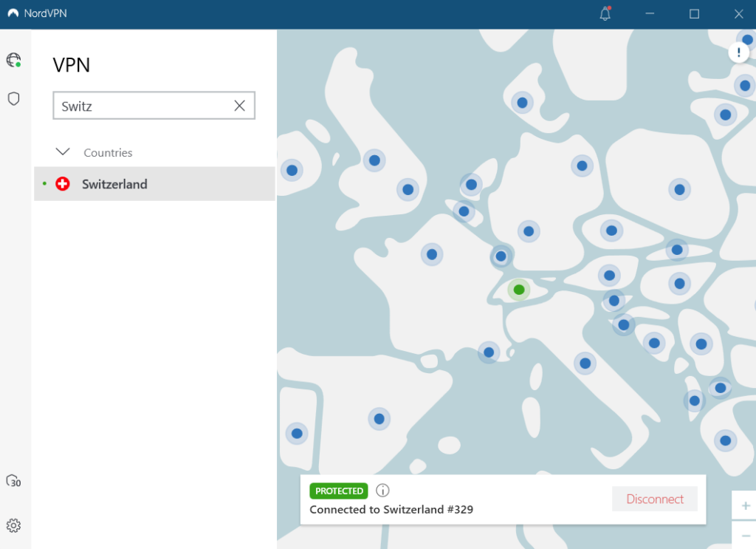The height and width of the screenshot is (549, 756).
Task: Open the 30-day timer icon in sidebar
Action: coord(13,481)
